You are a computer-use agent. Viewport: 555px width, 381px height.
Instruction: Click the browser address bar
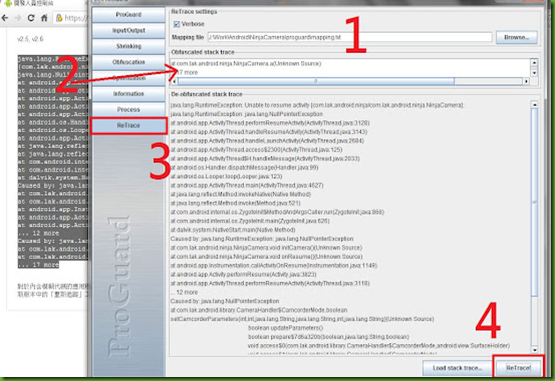coord(72,18)
